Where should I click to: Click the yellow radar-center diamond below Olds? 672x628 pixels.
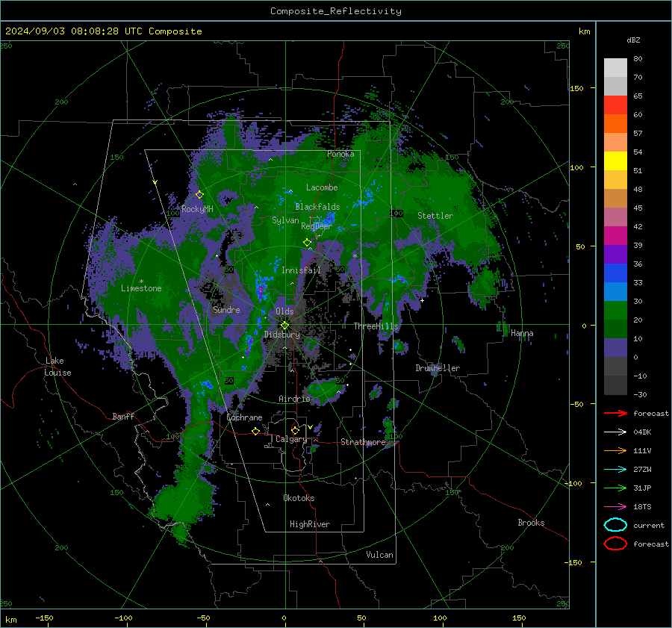click(x=284, y=326)
